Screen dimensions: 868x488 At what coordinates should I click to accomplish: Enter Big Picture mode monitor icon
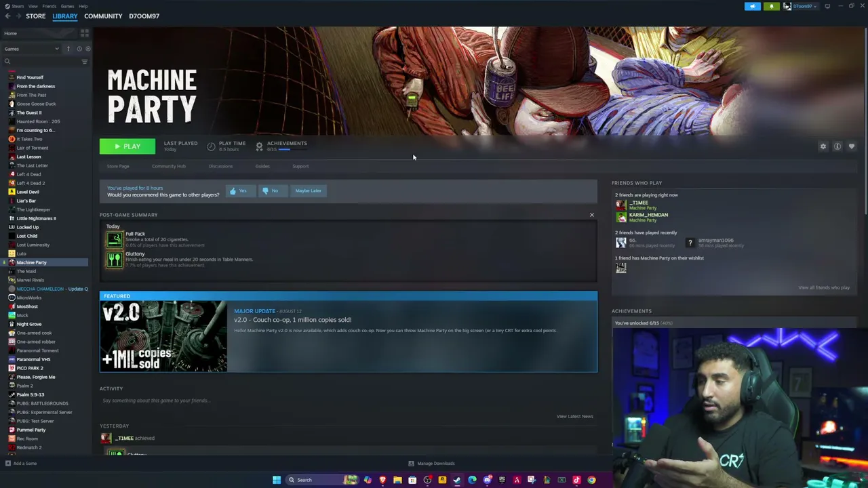click(827, 6)
